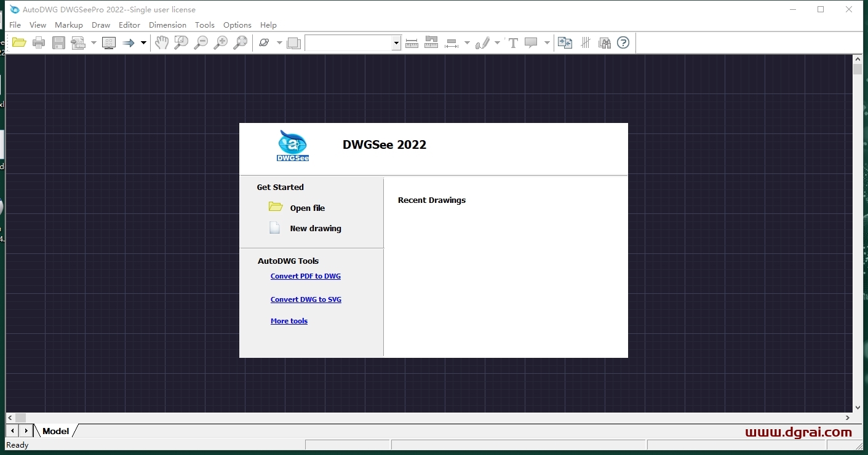
Task: Click the Save floppy disk icon
Action: (58, 42)
